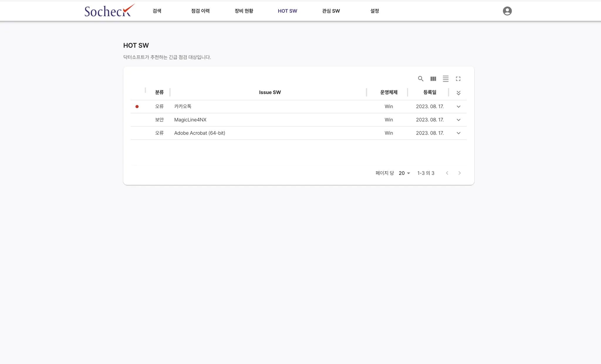Toggle full screen table view

[x=458, y=79]
